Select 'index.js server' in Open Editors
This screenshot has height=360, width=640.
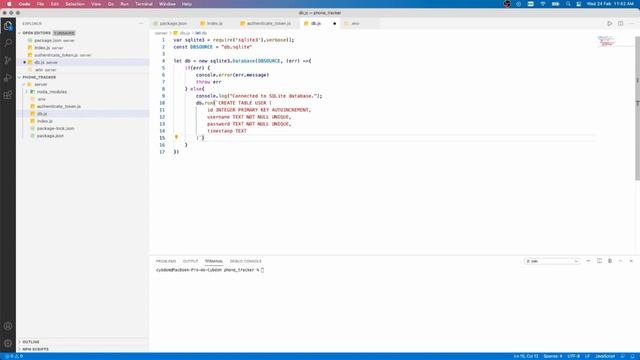[x=49, y=48]
